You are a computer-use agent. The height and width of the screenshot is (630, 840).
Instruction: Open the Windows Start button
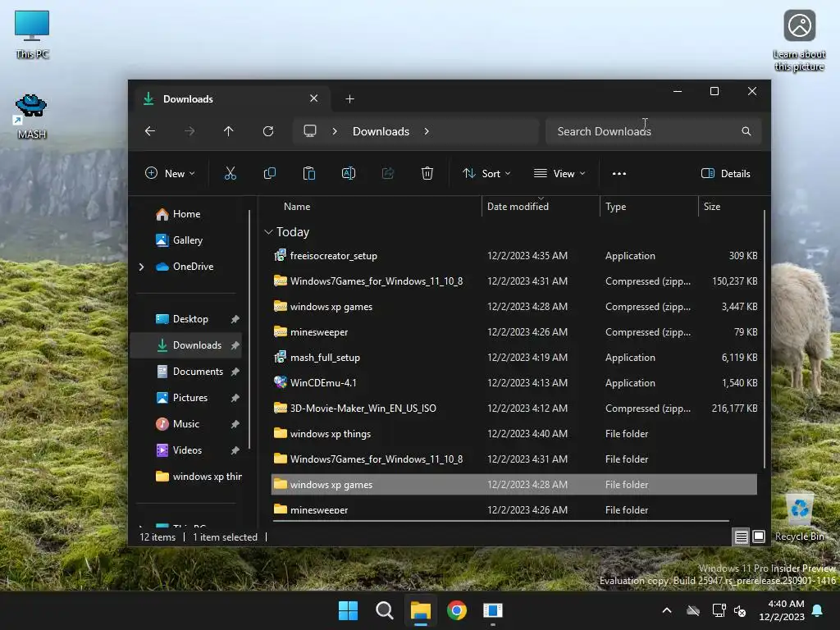(x=348, y=610)
